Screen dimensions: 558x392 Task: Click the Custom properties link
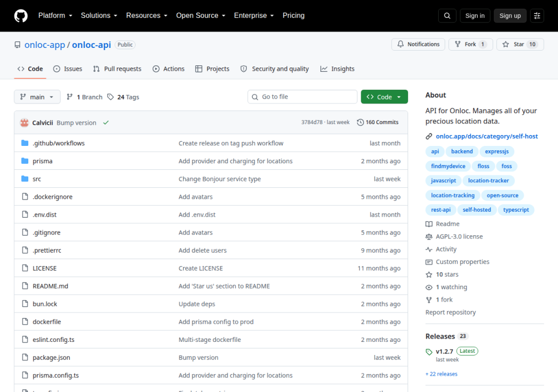tap(462, 262)
